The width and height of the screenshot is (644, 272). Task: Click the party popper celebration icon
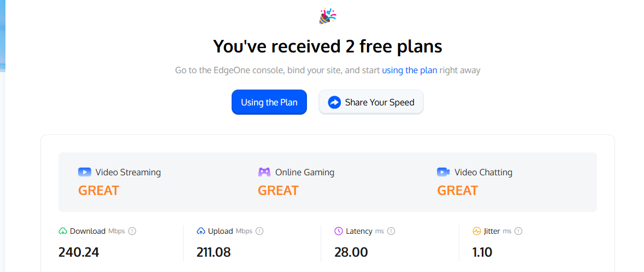click(327, 16)
